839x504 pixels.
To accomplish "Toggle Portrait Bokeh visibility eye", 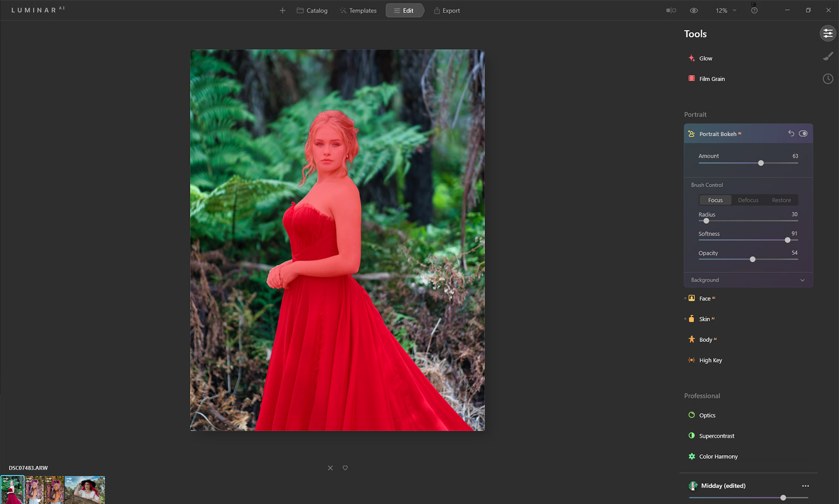I will point(803,134).
